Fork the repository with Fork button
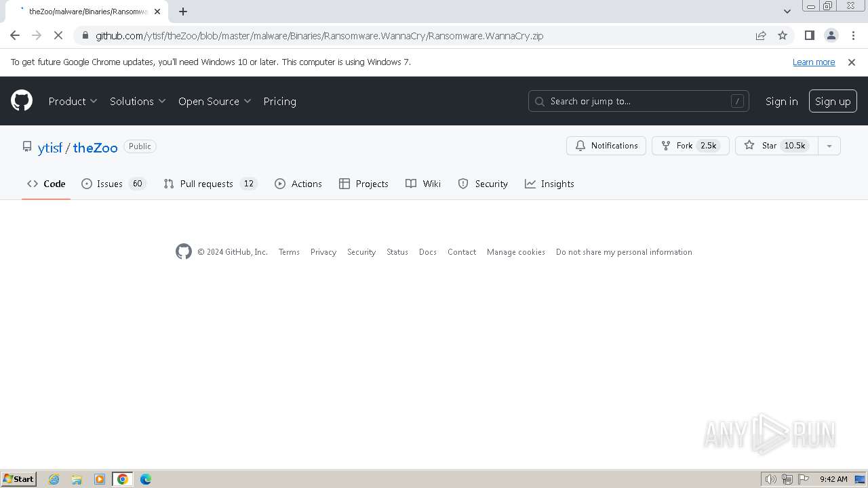Screen dimensions: 868x488 (690, 146)
